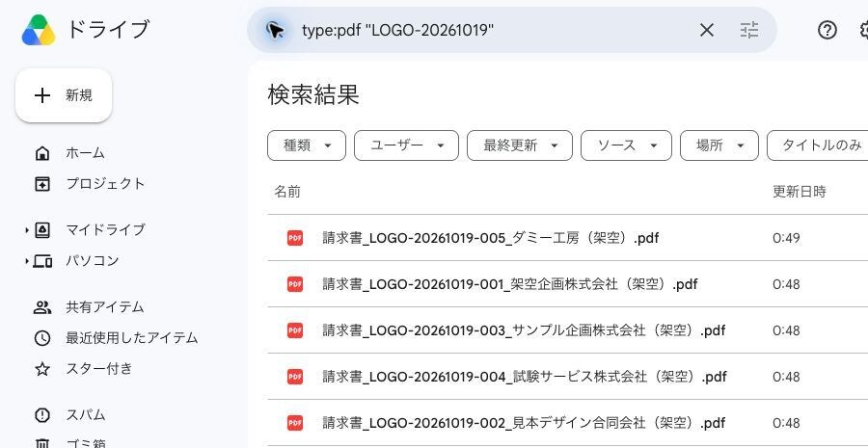The image size is (868, 448).
Task: Go to ホーム in sidebar
Action: click(x=85, y=153)
